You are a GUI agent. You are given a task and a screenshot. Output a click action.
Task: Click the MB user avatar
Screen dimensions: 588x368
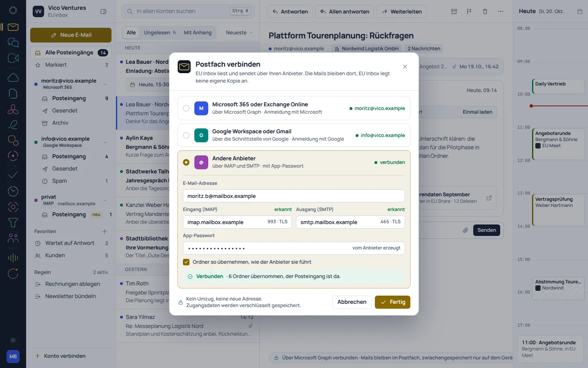tap(13, 357)
